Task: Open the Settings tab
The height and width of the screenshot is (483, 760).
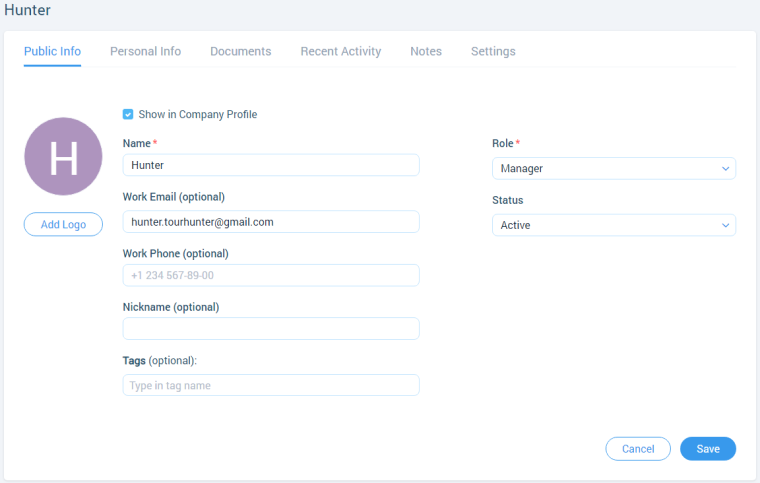Action: tap(493, 51)
